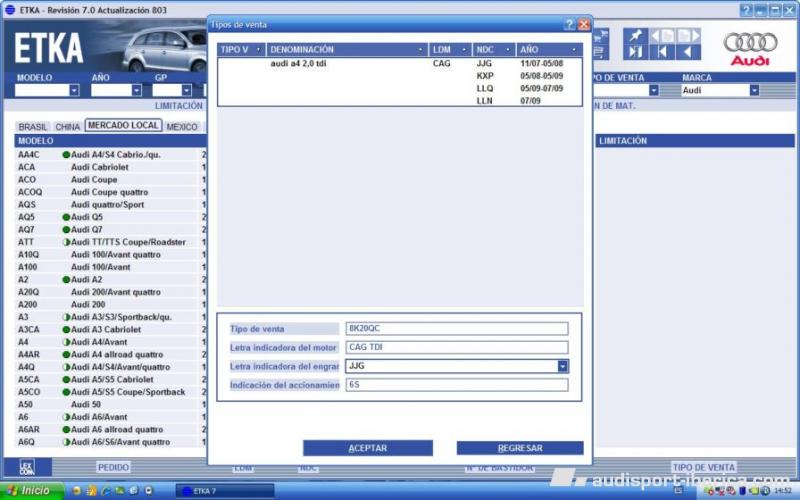The image size is (800, 500).
Task: Click the REGRESAR button
Action: point(520,448)
